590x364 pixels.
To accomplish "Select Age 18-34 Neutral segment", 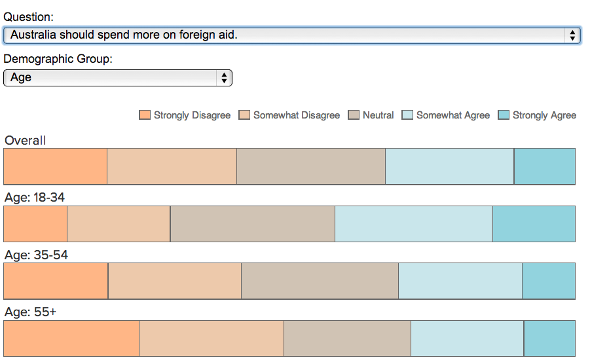I will (253, 224).
